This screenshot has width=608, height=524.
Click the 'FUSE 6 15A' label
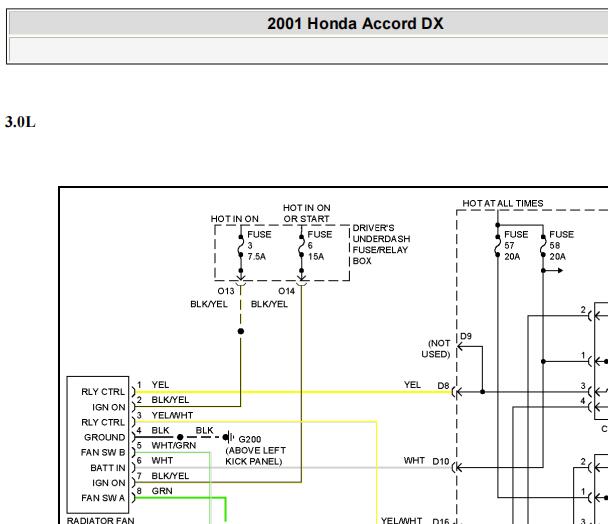(320, 245)
